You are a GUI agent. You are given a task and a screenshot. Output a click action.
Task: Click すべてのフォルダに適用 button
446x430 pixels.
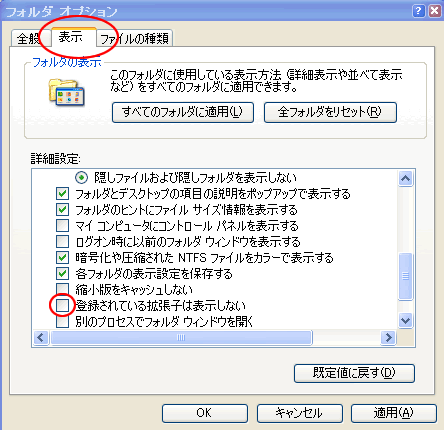point(183,112)
